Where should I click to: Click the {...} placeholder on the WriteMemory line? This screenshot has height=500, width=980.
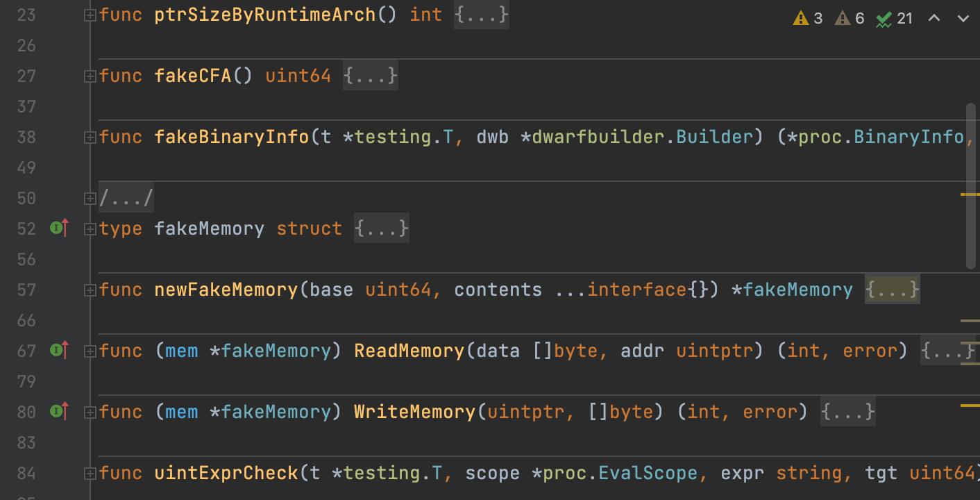847,411
